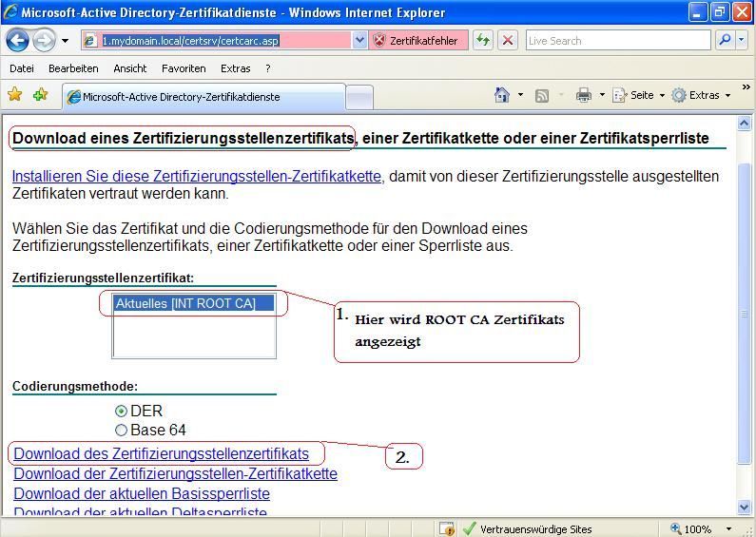Follow link Installieren Sie diese Zertifizierungsstellen-Zertifikatkette

tap(196, 177)
